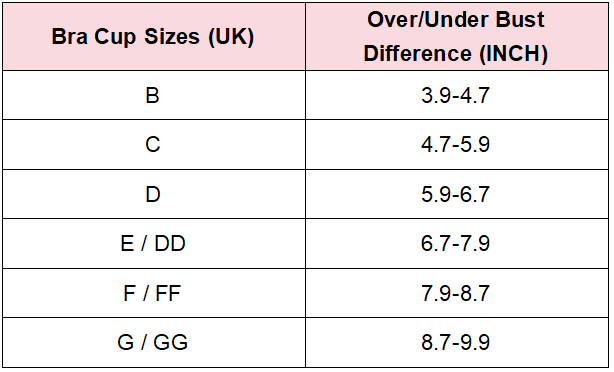614x372 pixels.
Task: Select the 'GG' text in the last row
Action: pos(170,343)
